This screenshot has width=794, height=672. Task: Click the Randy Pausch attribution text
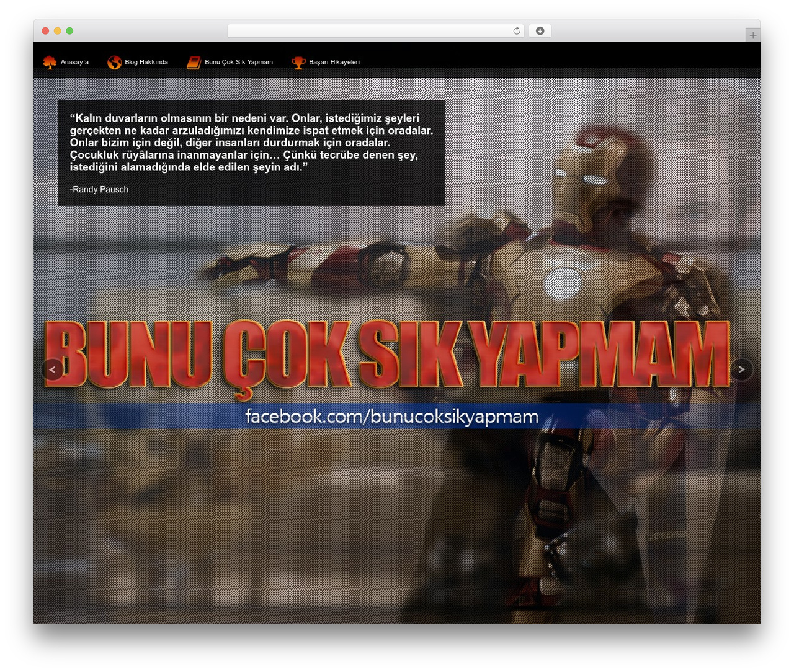(99, 189)
